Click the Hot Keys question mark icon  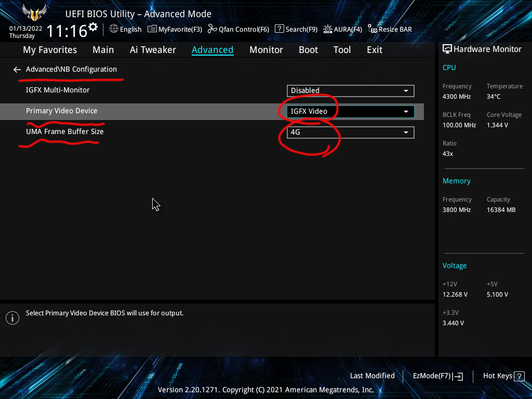tap(519, 376)
